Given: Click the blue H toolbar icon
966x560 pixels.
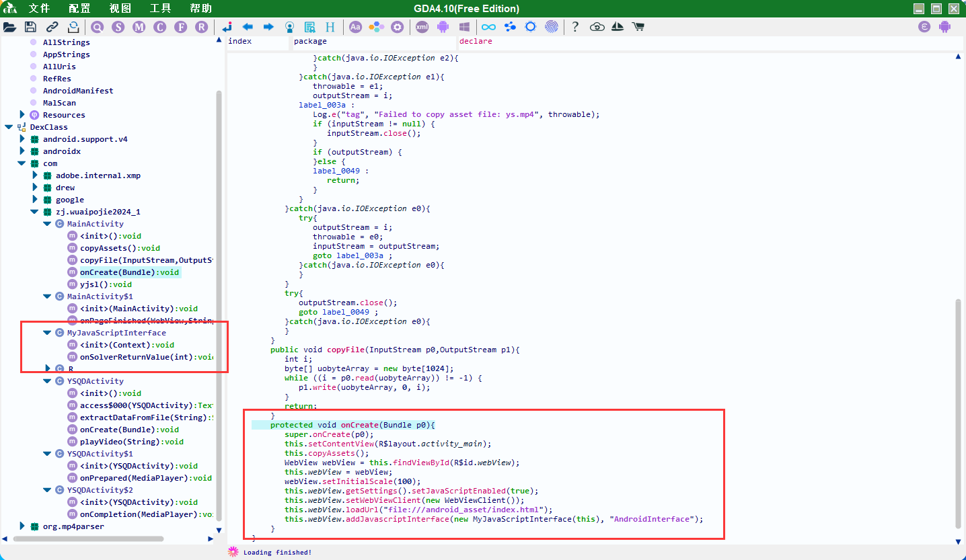Looking at the screenshot, I should (x=330, y=27).
